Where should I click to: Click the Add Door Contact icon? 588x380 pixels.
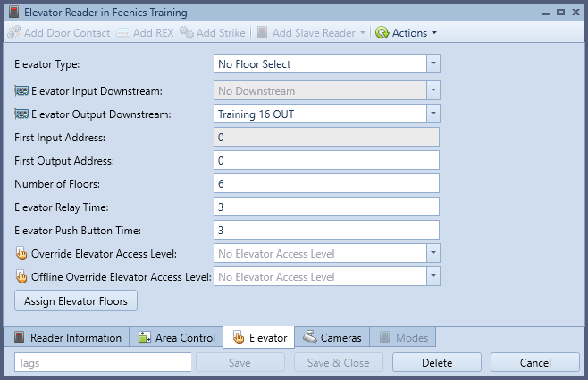point(14,33)
